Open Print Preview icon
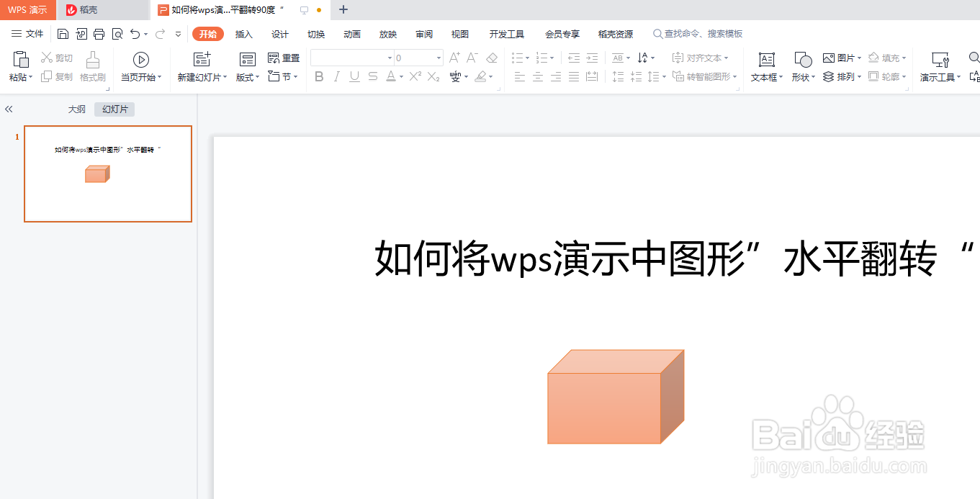The image size is (980, 499). point(117,34)
